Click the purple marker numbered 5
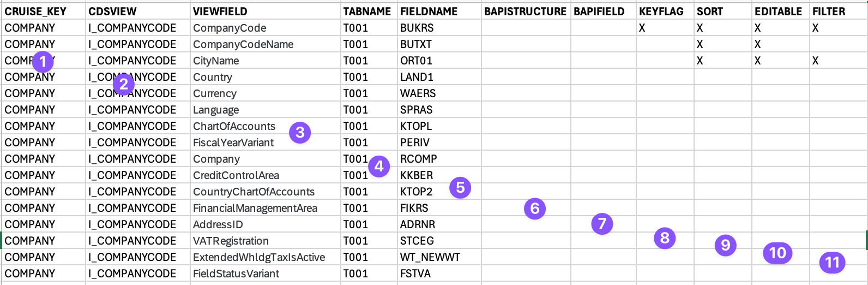The width and height of the screenshot is (868, 285). tap(460, 187)
